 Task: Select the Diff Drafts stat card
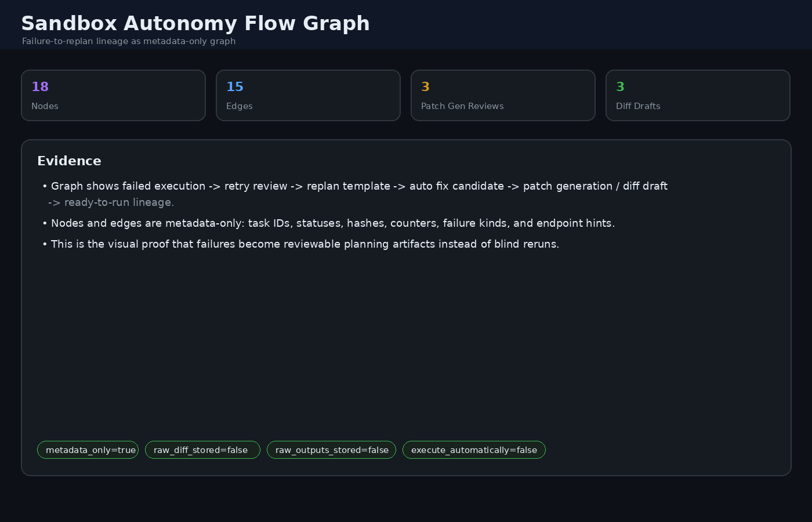pyautogui.click(x=698, y=96)
